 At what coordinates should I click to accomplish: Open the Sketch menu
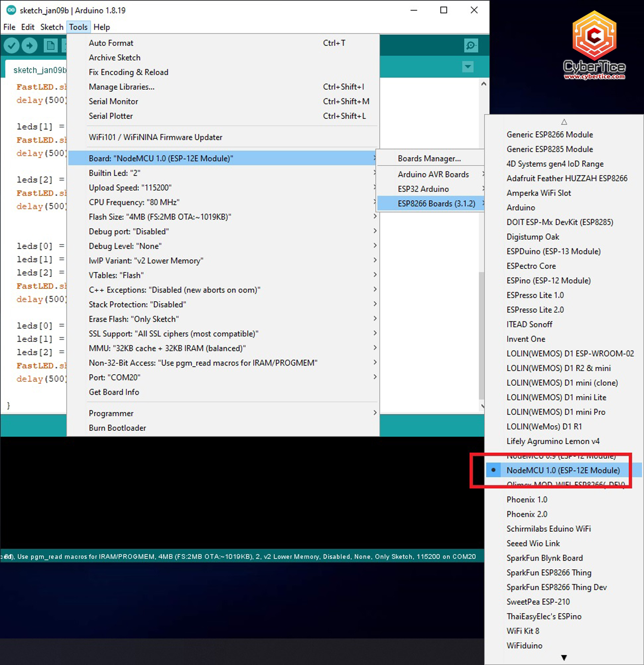click(x=52, y=27)
